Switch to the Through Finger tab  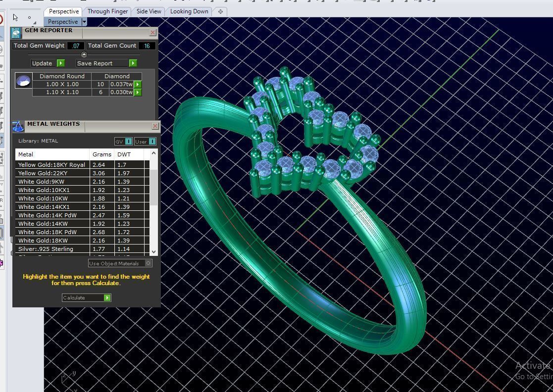[107, 12]
